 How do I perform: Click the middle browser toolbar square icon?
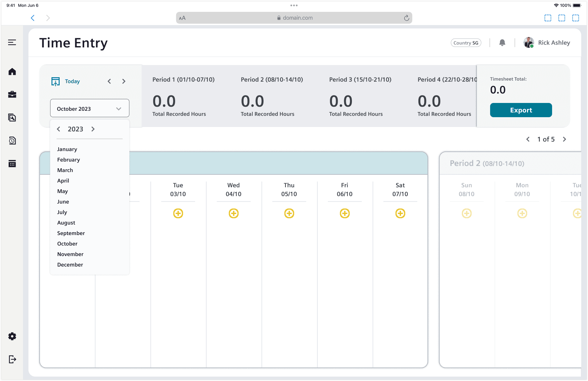[x=562, y=18]
